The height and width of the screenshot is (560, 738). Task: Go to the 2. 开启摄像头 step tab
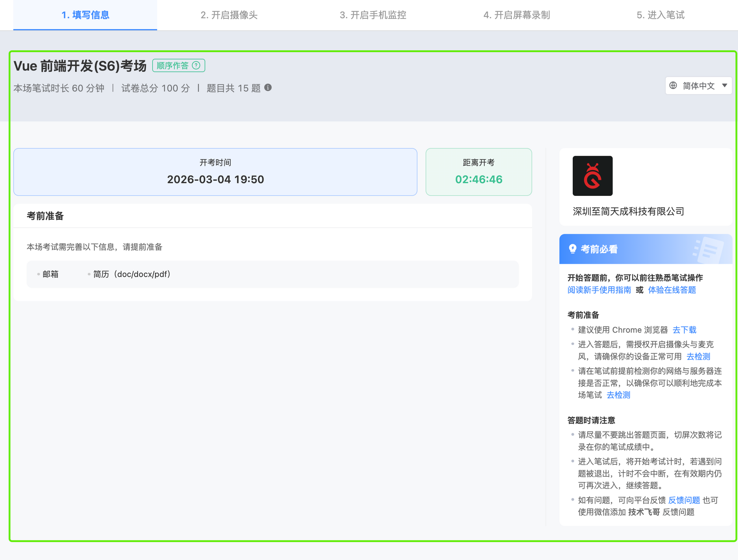pyautogui.click(x=229, y=15)
